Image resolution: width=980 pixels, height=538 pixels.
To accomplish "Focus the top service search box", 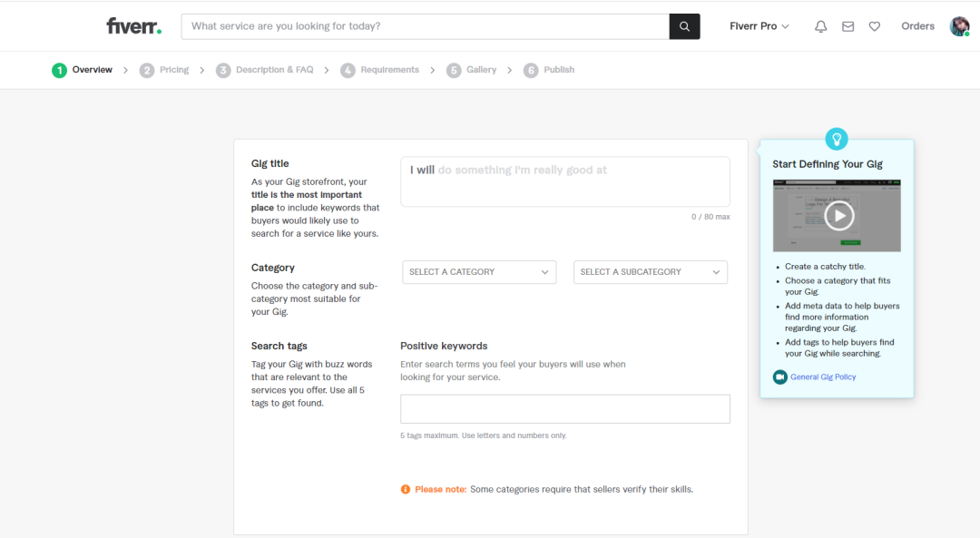I will click(425, 26).
